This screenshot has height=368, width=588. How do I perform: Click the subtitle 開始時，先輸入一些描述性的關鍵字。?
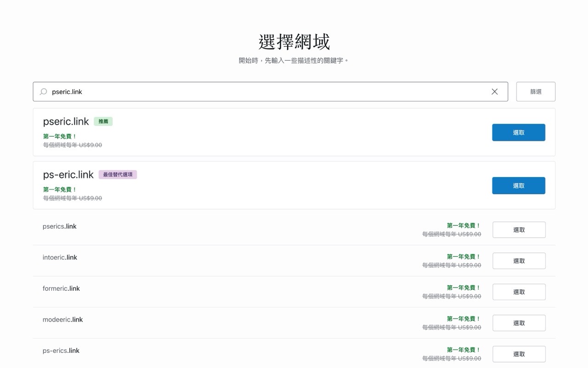click(x=294, y=61)
